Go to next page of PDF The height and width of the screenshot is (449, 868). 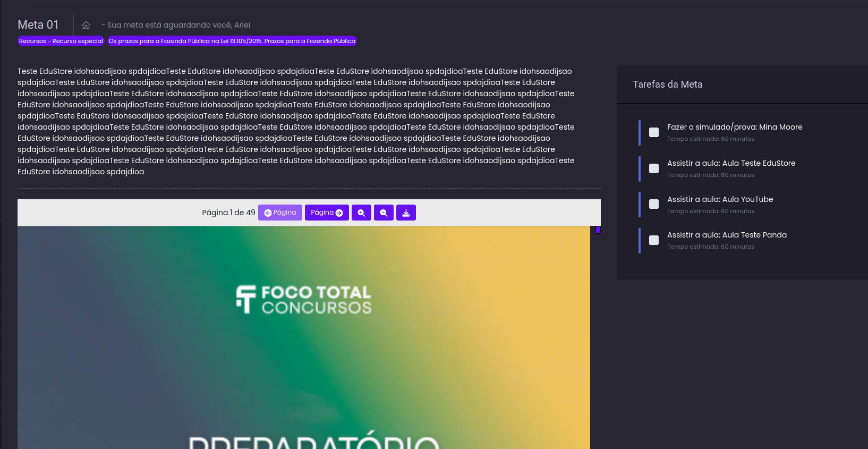[x=327, y=213]
